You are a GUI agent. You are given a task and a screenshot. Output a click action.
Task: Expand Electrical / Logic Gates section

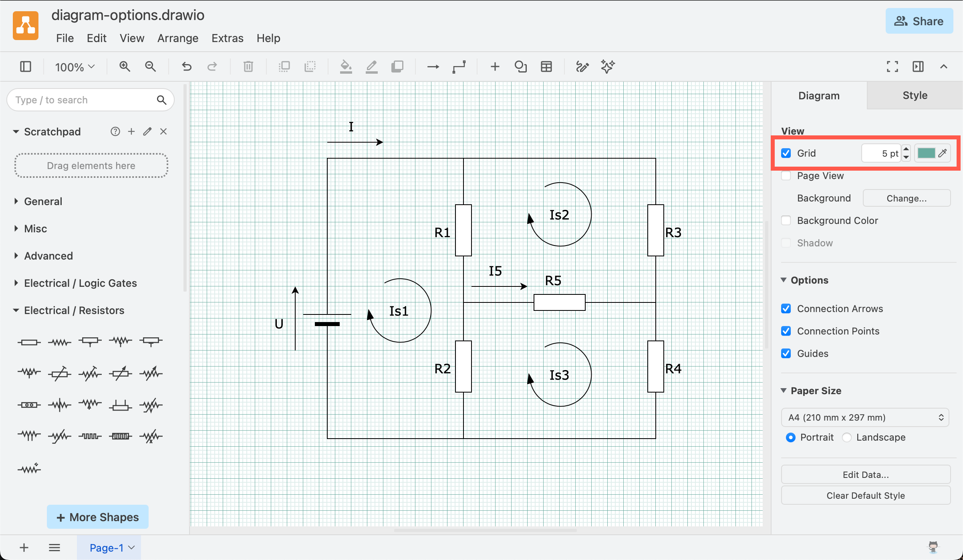click(x=16, y=283)
